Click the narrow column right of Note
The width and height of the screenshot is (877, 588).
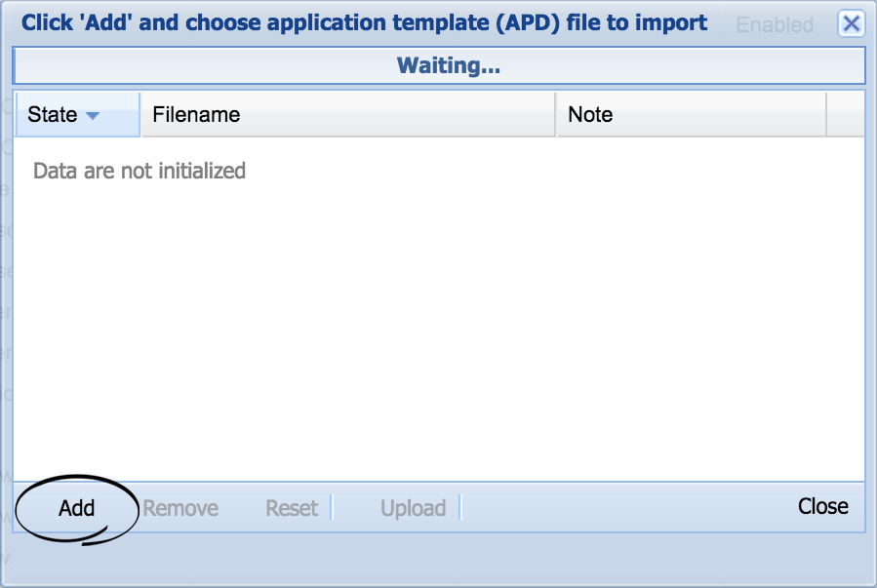tap(845, 114)
